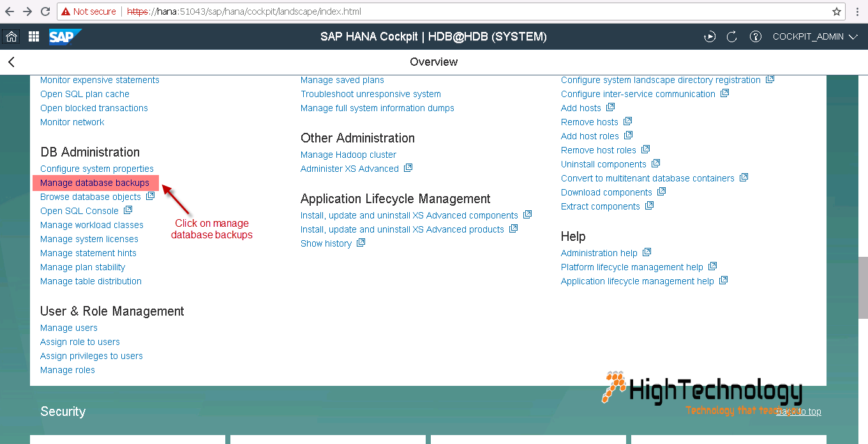Open Manage table distribution link
The height and width of the screenshot is (444, 868).
pyautogui.click(x=91, y=281)
